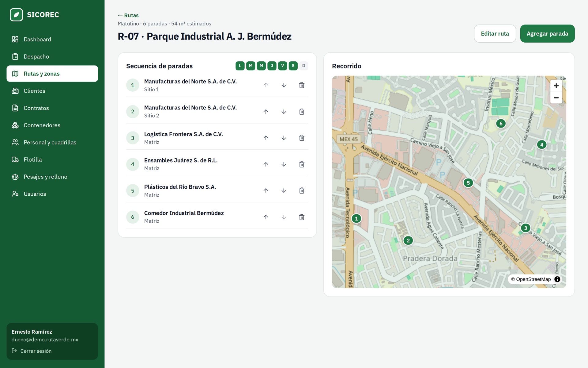Move Ensambles Juárez stop up
Image resolution: width=588 pixels, height=368 pixels.
pyautogui.click(x=266, y=164)
